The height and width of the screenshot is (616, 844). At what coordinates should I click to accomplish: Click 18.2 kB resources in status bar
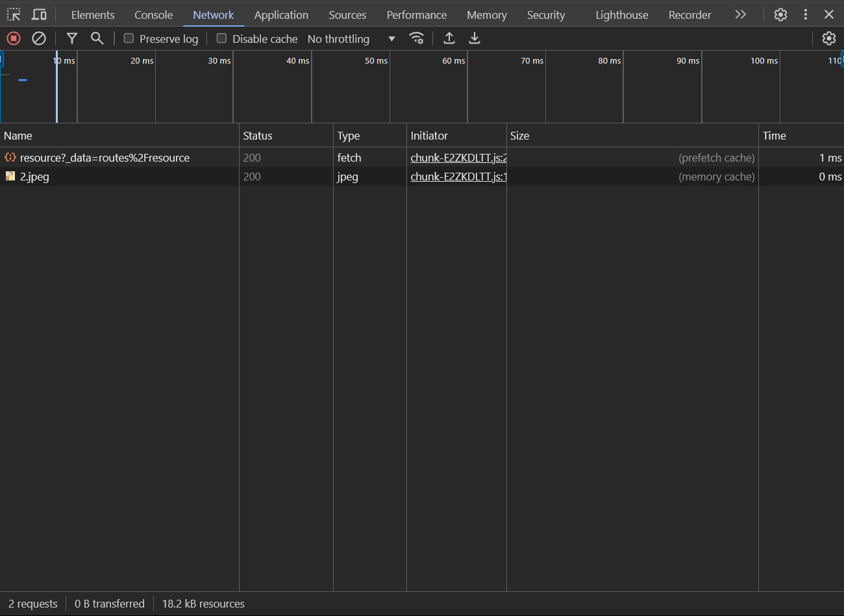pyautogui.click(x=203, y=604)
